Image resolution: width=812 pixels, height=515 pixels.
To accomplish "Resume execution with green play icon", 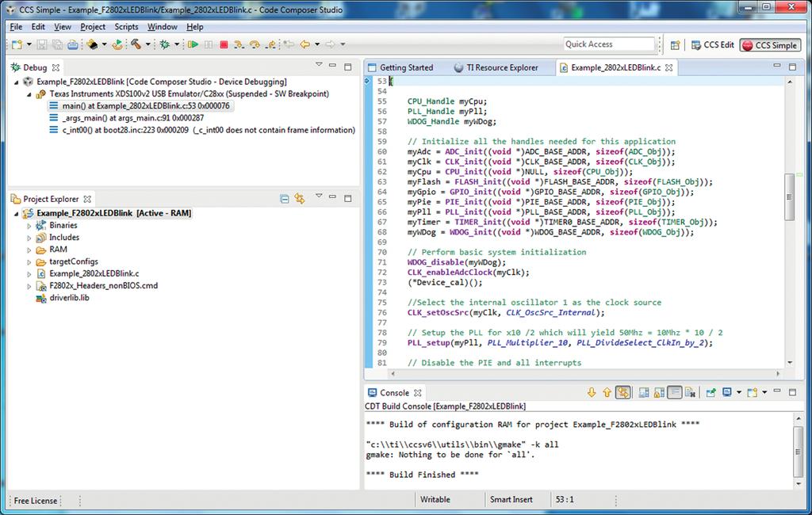I will click(193, 45).
